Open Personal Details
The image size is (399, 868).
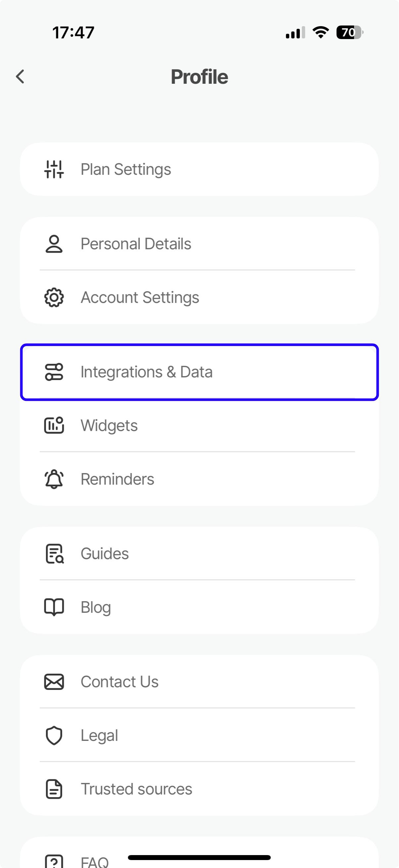pyautogui.click(x=199, y=244)
